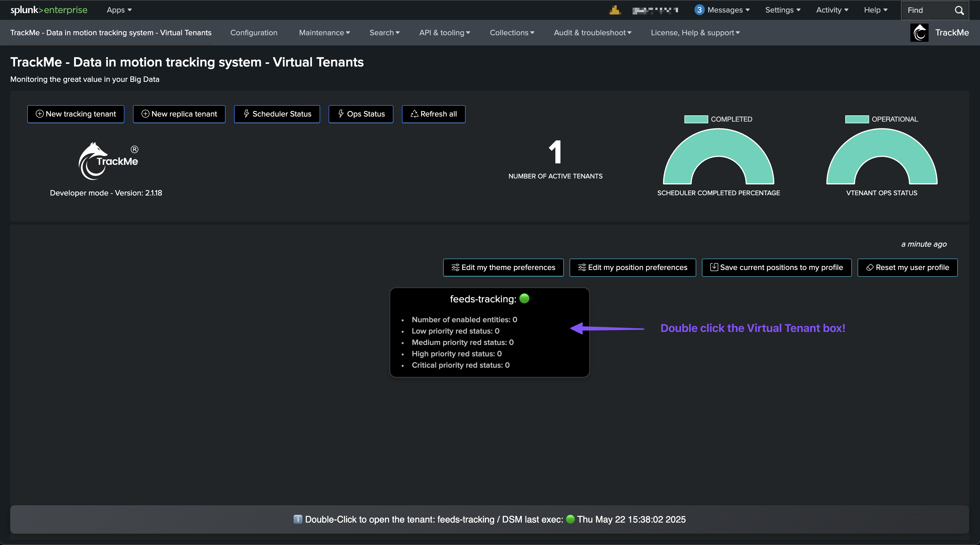Image resolution: width=980 pixels, height=545 pixels.
Task: Click feeds-tracking green status dot
Action: 524,298
